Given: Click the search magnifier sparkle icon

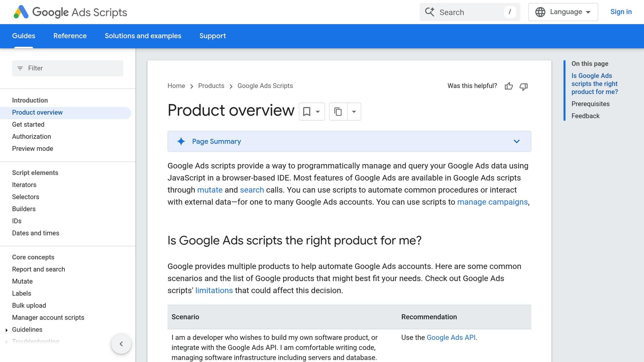Looking at the screenshot, I should (430, 12).
